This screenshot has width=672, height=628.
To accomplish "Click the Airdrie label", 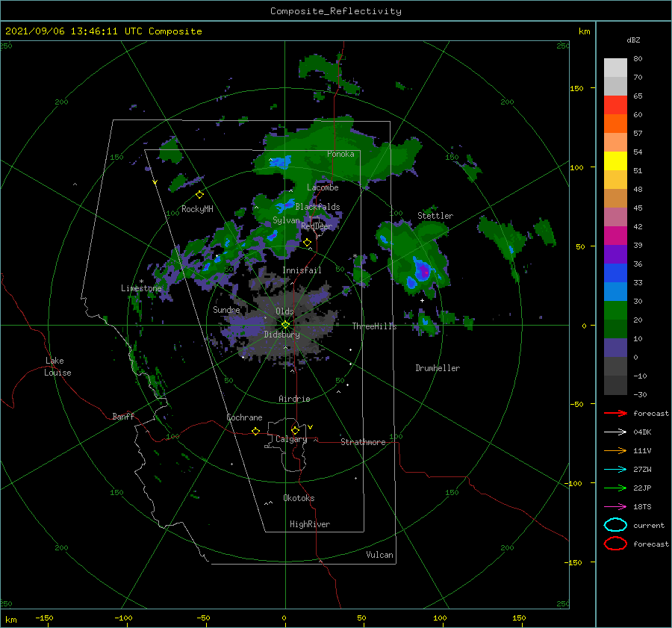I will (x=294, y=399).
